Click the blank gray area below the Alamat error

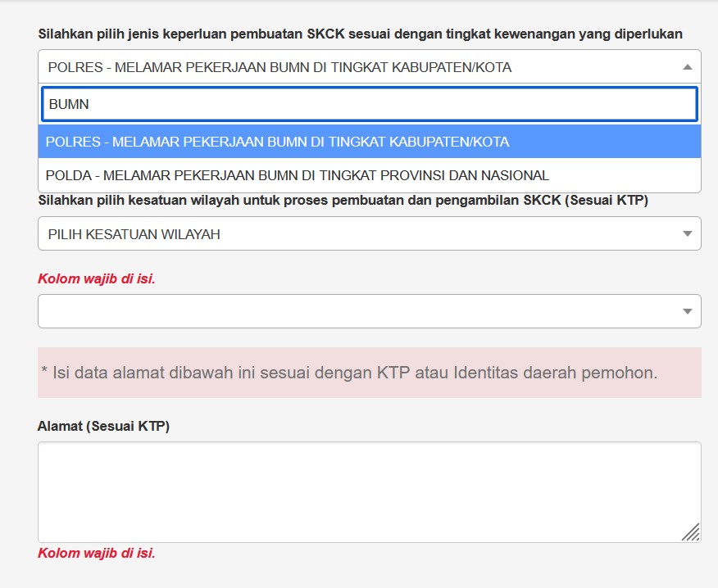[369, 575]
